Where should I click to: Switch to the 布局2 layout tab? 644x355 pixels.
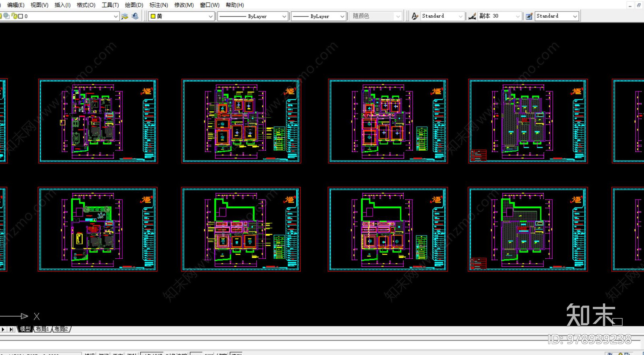61,329
